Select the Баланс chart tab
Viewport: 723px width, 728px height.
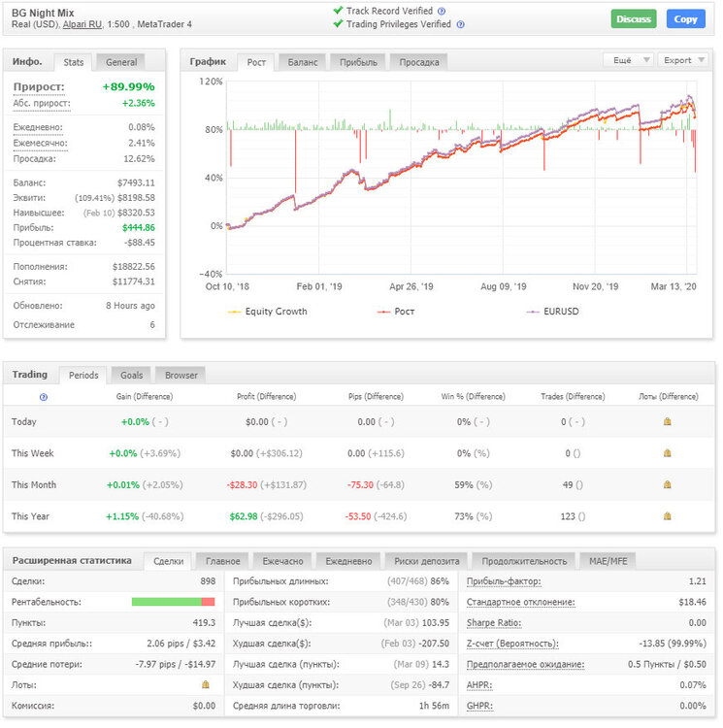[303, 62]
